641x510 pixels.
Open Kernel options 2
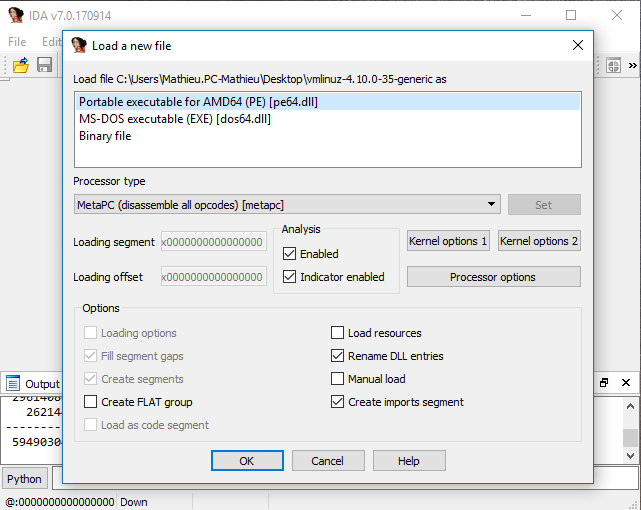point(539,241)
